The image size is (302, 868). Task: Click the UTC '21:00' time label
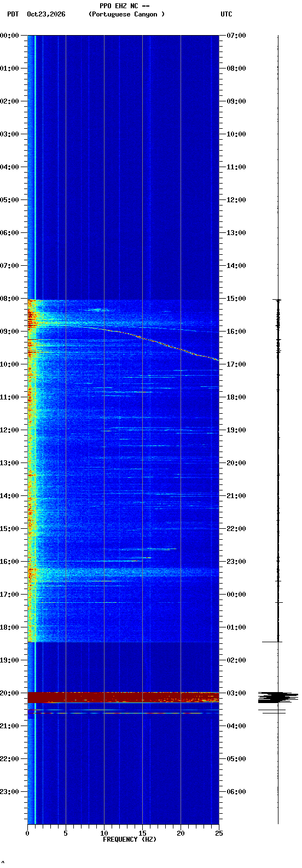tap(236, 496)
